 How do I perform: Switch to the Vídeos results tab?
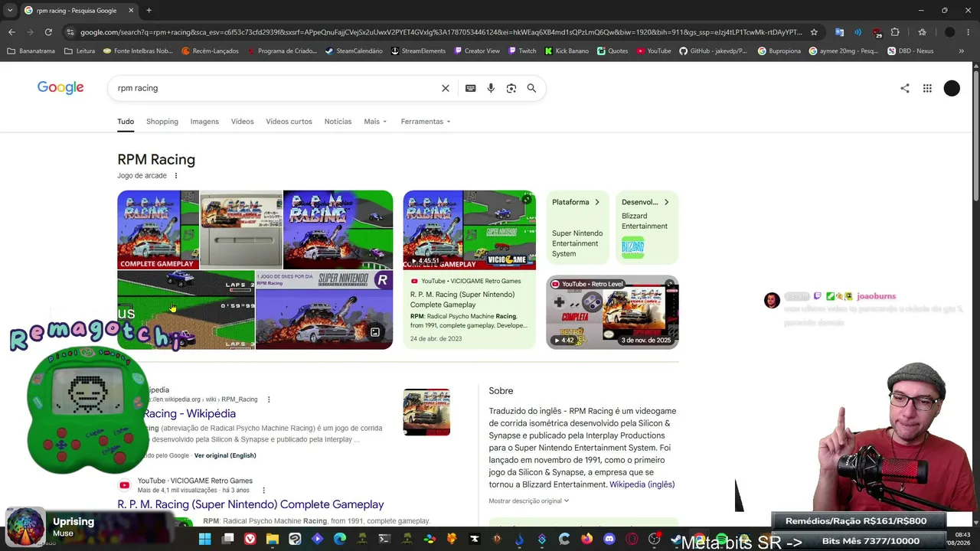(x=242, y=122)
